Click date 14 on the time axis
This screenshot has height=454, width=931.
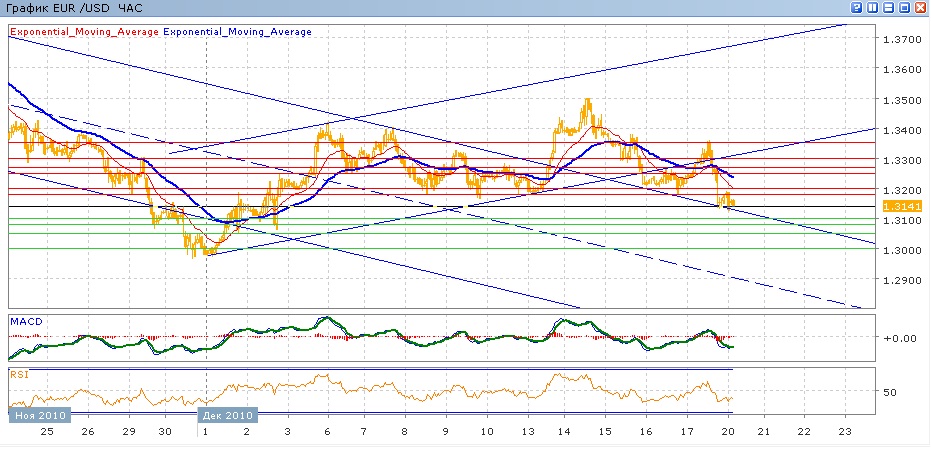(x=563, y=432)
